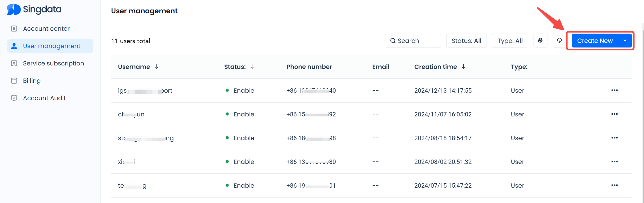Click the refresh user list icon
Image resolution: width=644 pixels, height=203 pixels.
559,41
